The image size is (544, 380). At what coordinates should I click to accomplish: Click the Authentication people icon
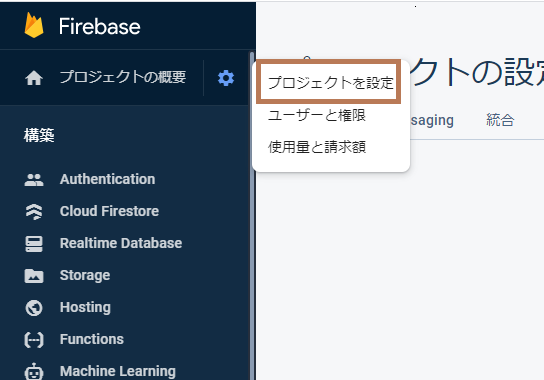point(34,180)
